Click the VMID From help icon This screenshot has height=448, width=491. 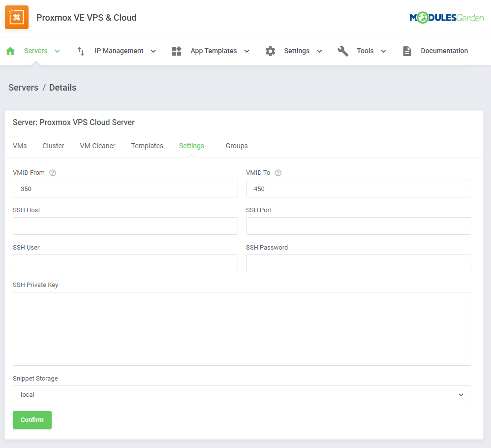pyautogui.click(x=53, y=173)
